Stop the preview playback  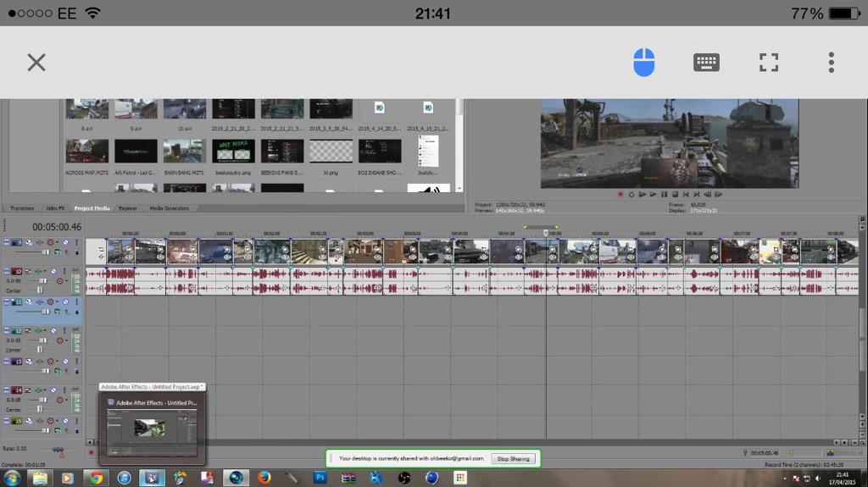click(x=675, y=194)
